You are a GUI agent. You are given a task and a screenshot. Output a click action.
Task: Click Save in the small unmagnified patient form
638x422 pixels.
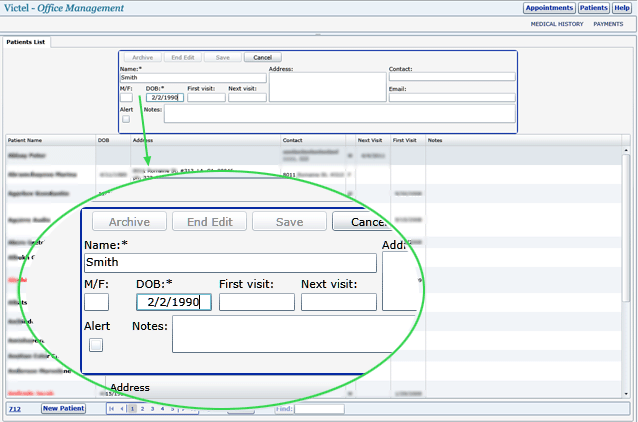click(223, 58)
